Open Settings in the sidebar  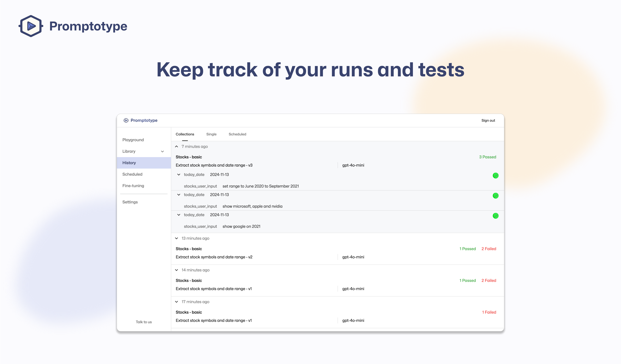pos(130,202)
